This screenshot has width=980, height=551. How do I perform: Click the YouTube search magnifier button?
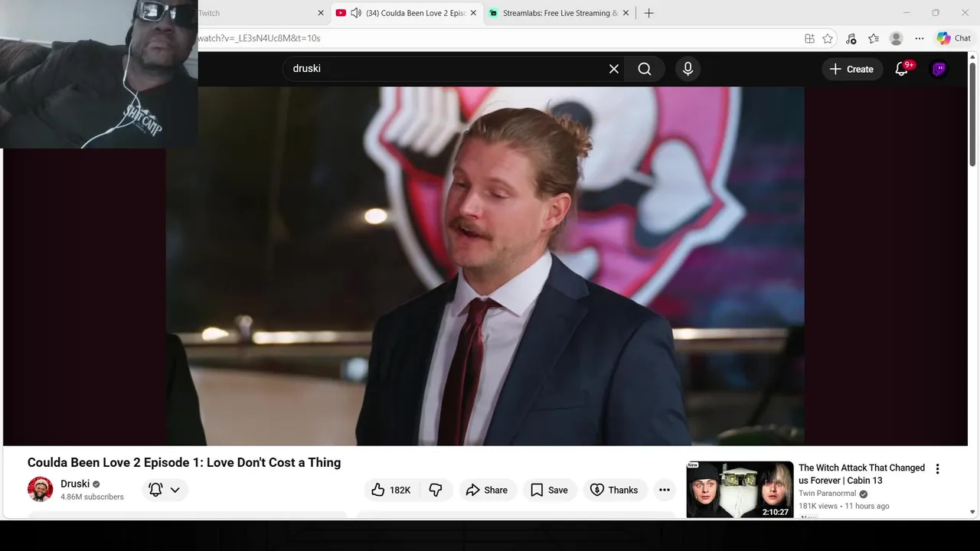tap(645, 69)
